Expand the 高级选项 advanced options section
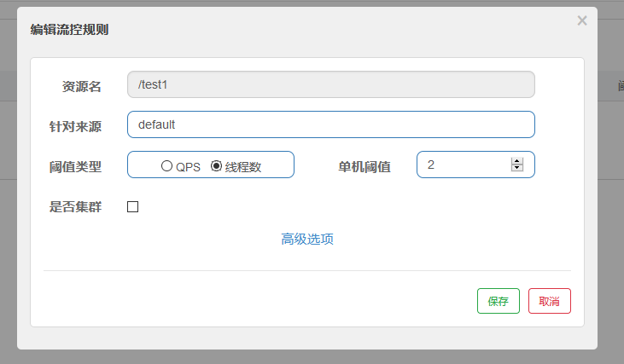 click(307, 239)
